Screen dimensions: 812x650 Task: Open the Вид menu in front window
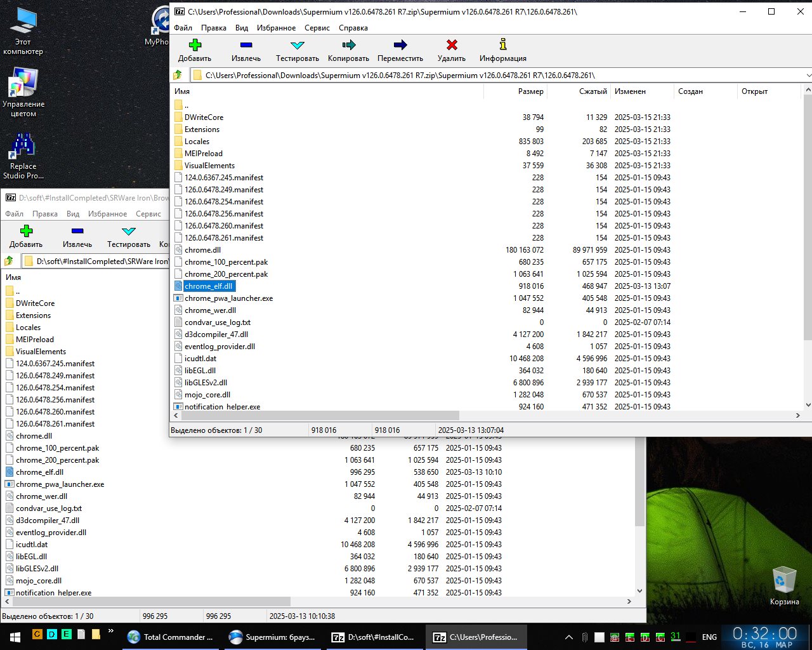pyautogui.click(x=242, y=28)
